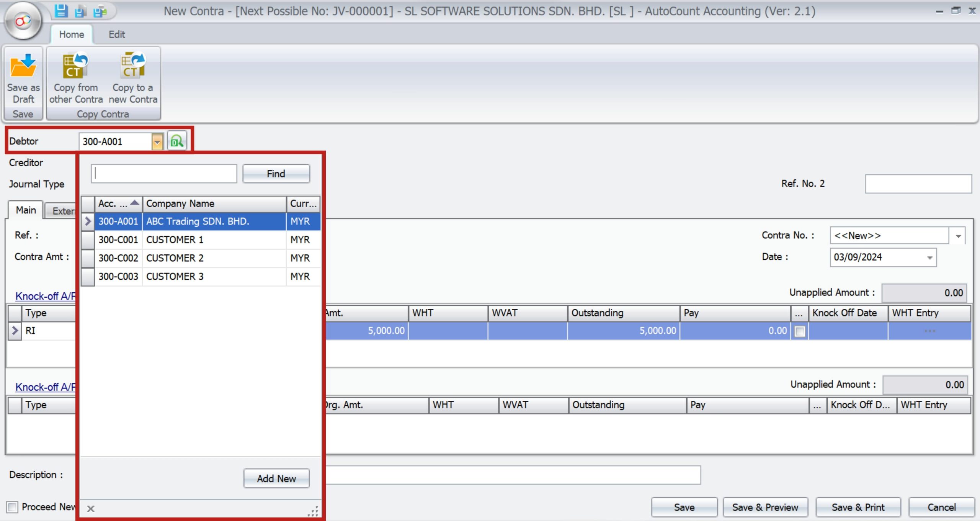
Task: Click the Find button
Action: (276, 173)
